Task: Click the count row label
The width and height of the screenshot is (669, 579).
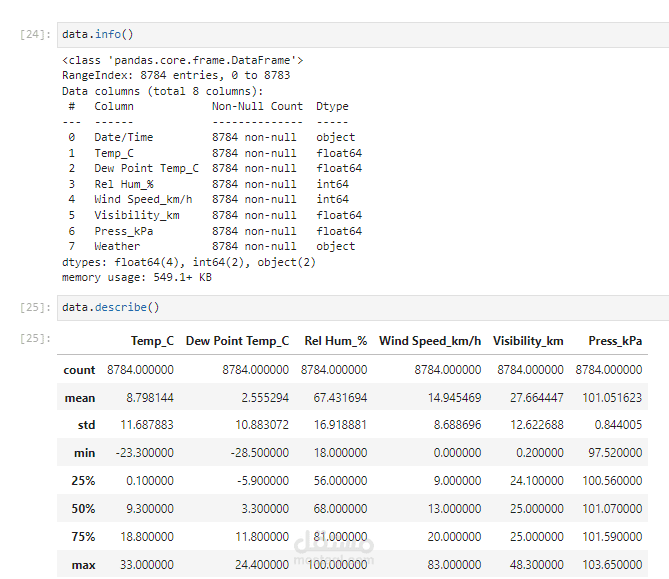Action: (79, 370)
